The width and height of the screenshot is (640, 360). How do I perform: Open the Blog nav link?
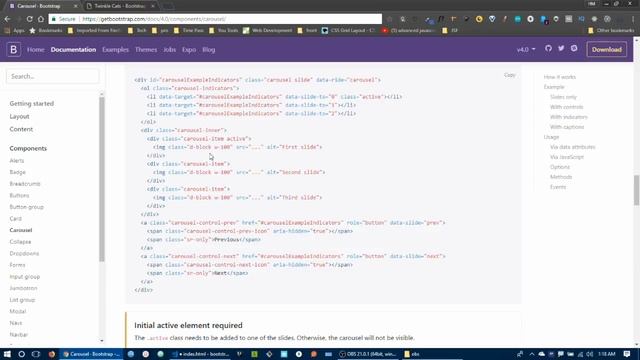coord(209,49)
